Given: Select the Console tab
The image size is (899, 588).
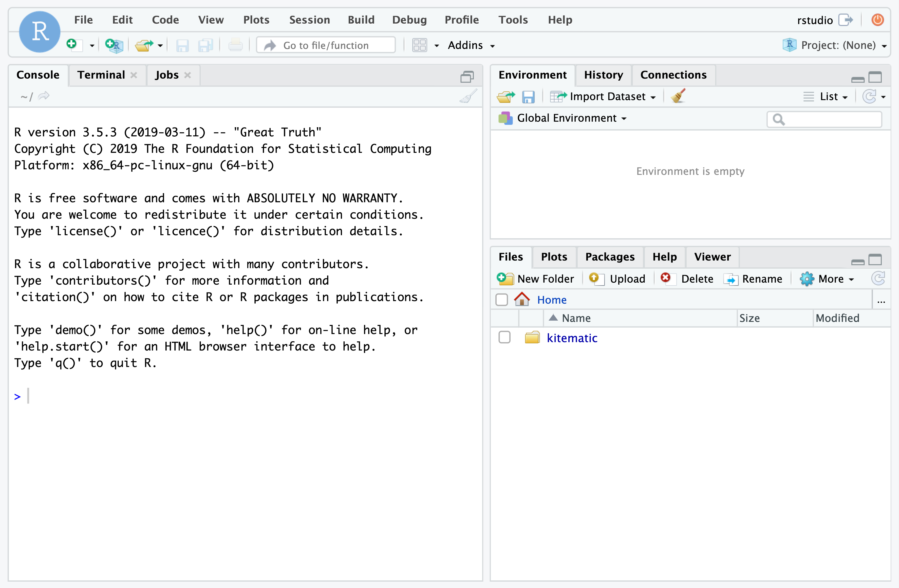Looking at the screenshot, I should coord(38,75).
